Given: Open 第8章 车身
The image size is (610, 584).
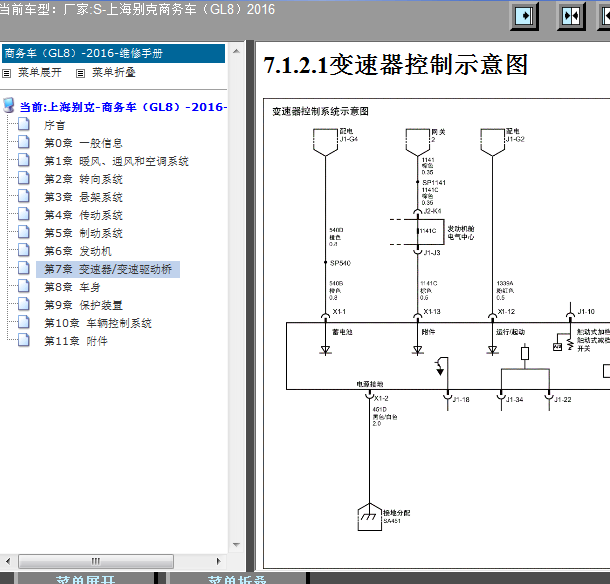Looking at the screenshot, I should click(72, 287).
